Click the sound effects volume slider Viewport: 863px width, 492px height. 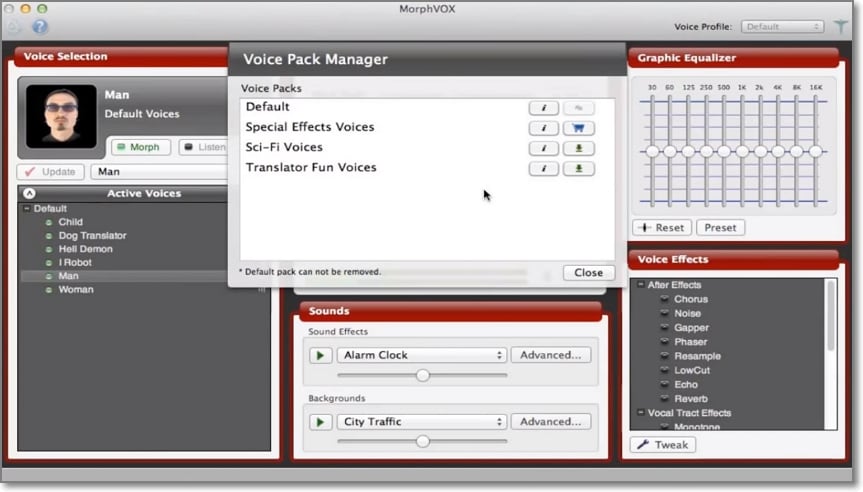coord(422,375)
